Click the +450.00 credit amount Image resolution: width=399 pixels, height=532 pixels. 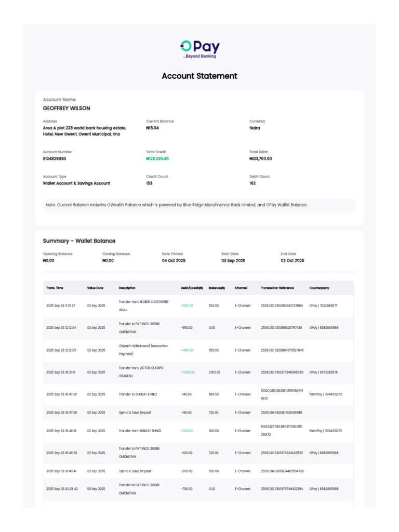point(187,350)
